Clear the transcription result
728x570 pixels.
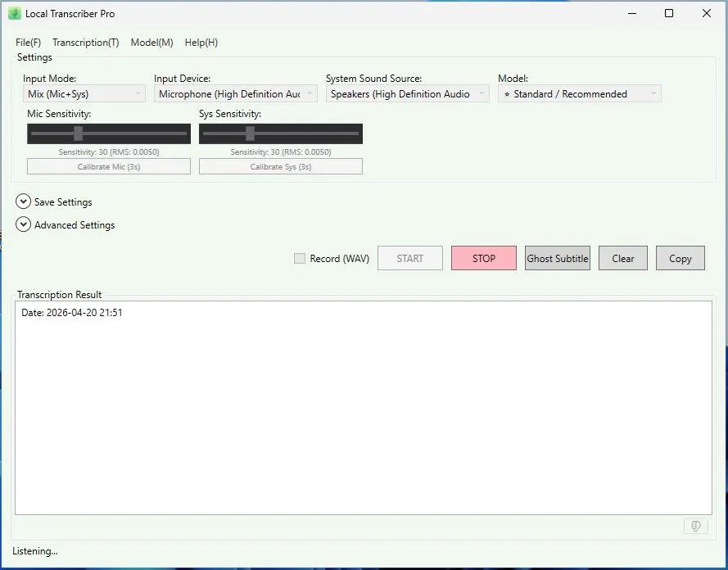click(622, 259)
